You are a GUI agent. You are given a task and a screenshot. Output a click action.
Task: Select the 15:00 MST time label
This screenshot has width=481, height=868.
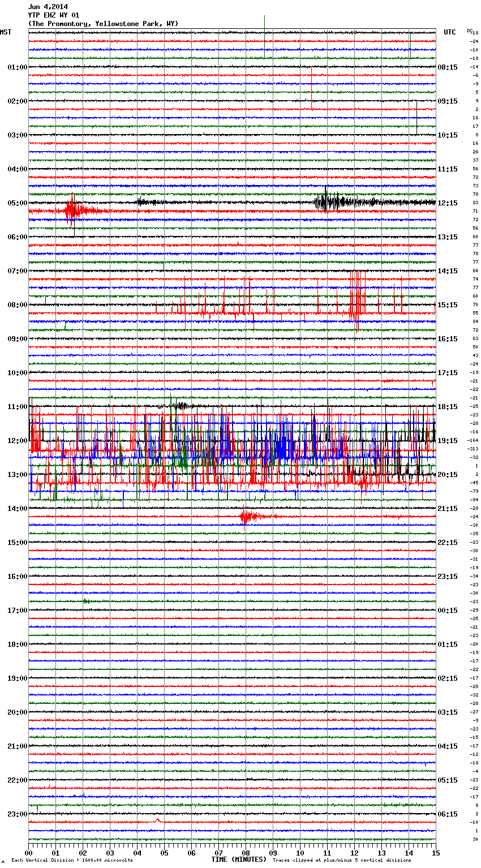(x=17, y=543)
